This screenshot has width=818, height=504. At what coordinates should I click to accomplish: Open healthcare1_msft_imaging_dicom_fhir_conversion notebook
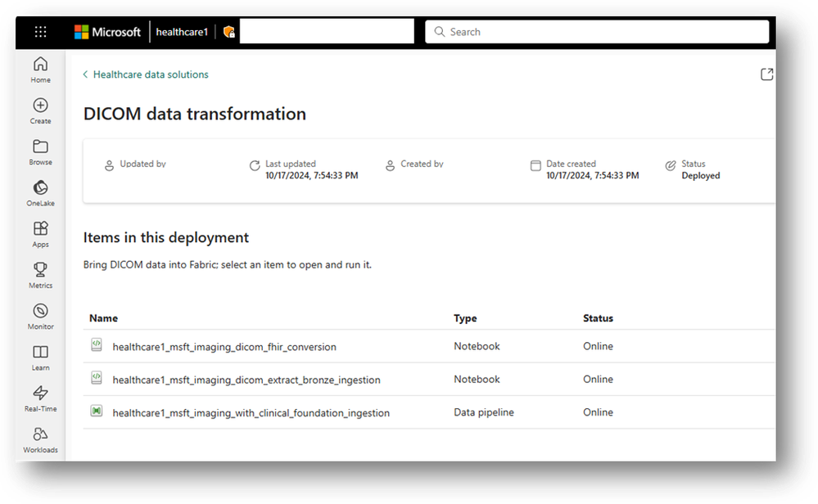tap(224, 347)
